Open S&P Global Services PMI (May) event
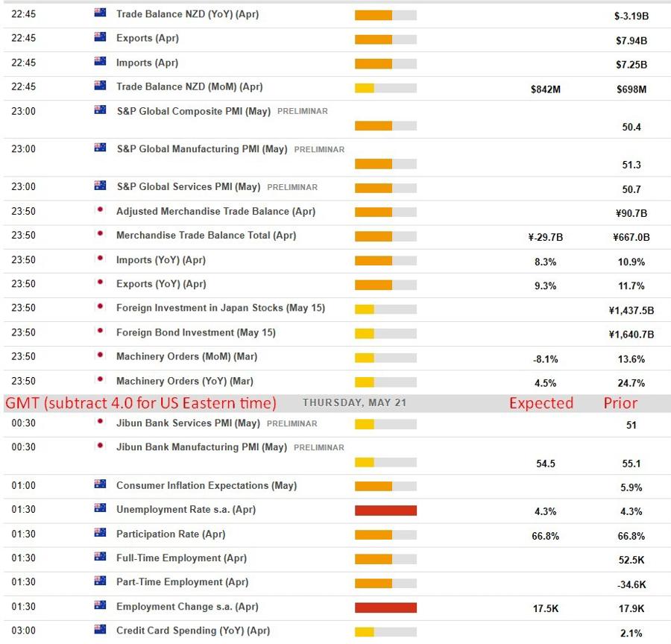The height and width of the screenshot is (644, 671). [x=189, y=187]
